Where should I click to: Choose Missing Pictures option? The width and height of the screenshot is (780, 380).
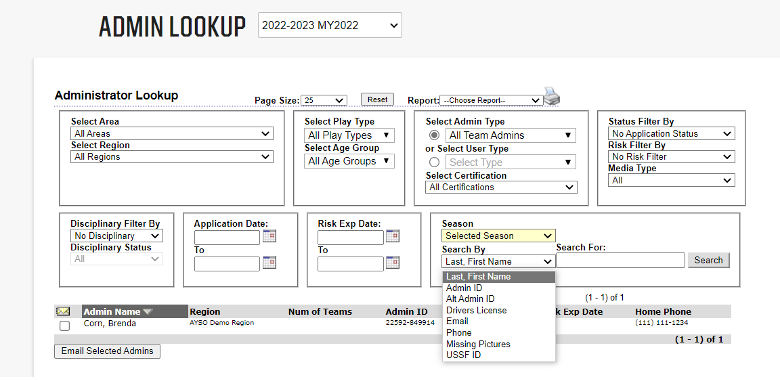click(x=498, y=344)
